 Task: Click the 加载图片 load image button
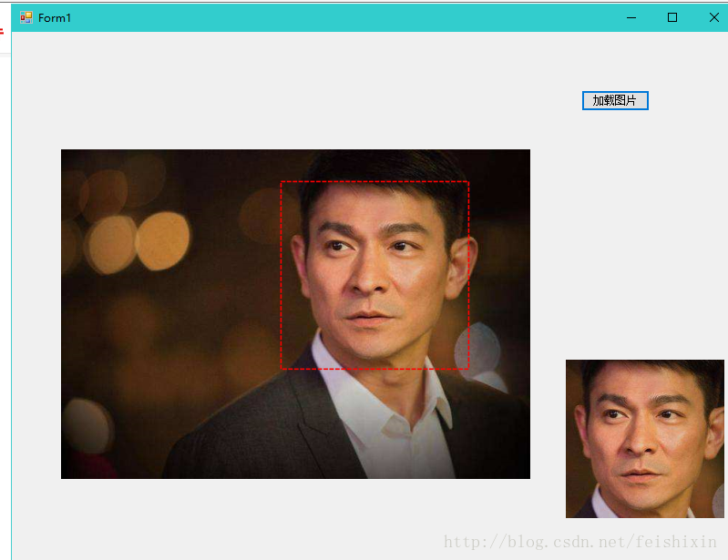point(615,101)
